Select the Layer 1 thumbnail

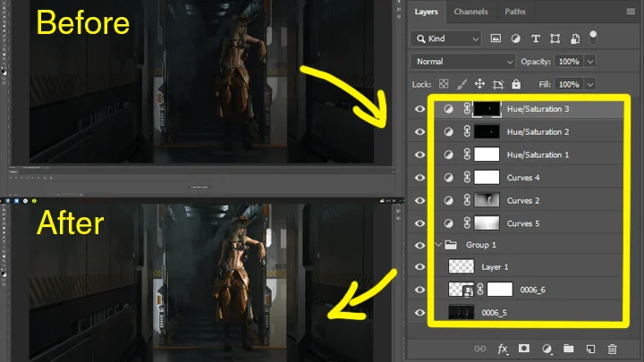click(x=461, y=266)
